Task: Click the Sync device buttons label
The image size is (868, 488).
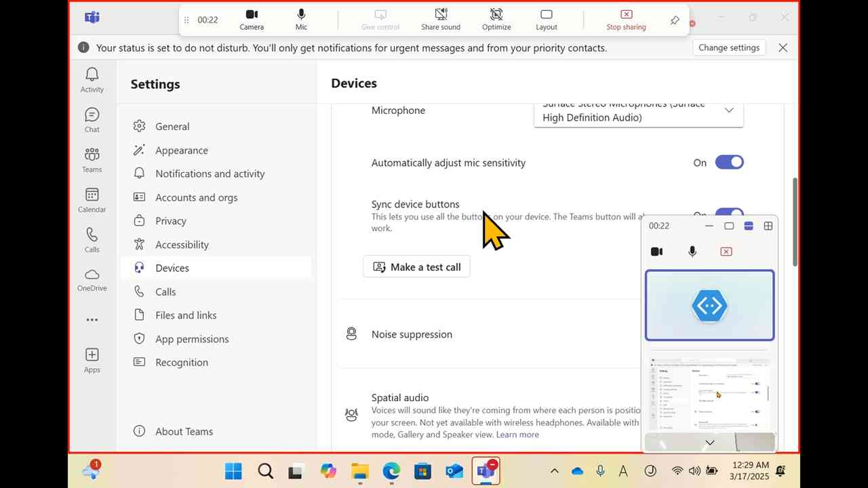Action: 415,204
